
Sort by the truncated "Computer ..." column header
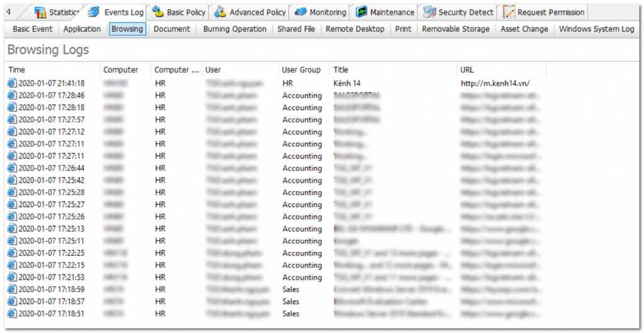pyautogui.click(x=177, y=70)
